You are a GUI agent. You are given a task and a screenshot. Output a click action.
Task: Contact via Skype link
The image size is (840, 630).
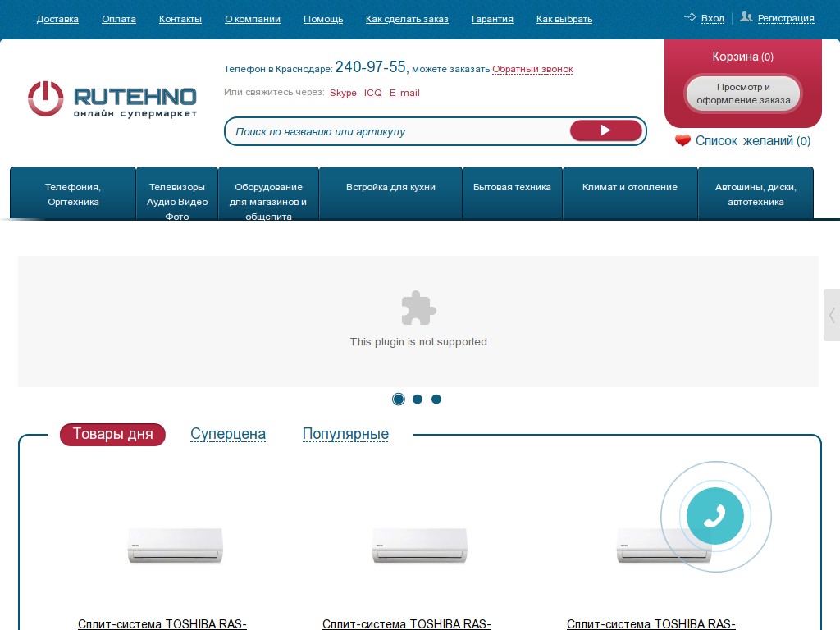pos(343,93)
